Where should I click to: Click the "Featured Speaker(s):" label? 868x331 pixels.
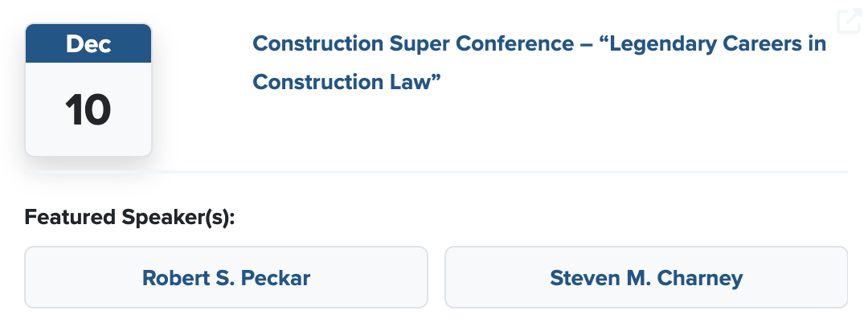click(x=130, y=218)
